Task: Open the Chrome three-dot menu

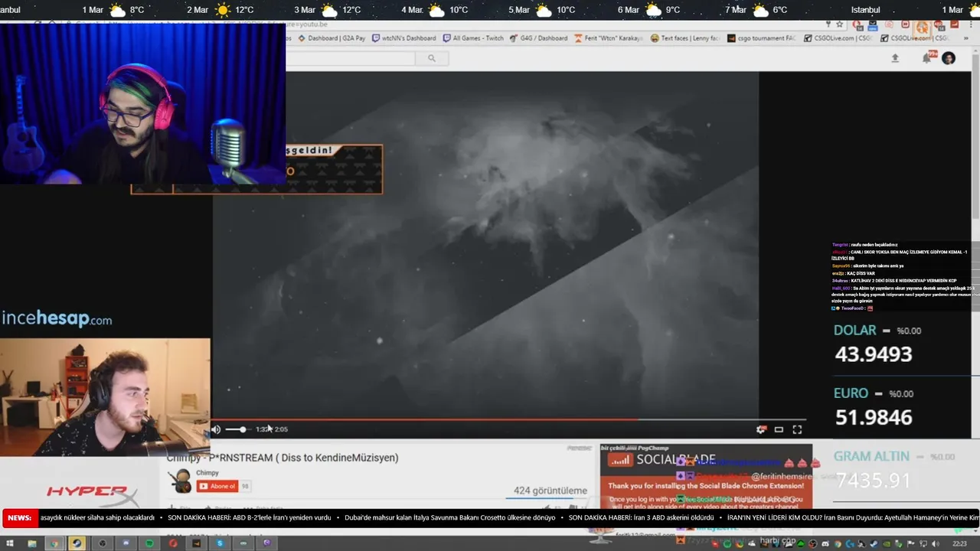Action: 970,25
